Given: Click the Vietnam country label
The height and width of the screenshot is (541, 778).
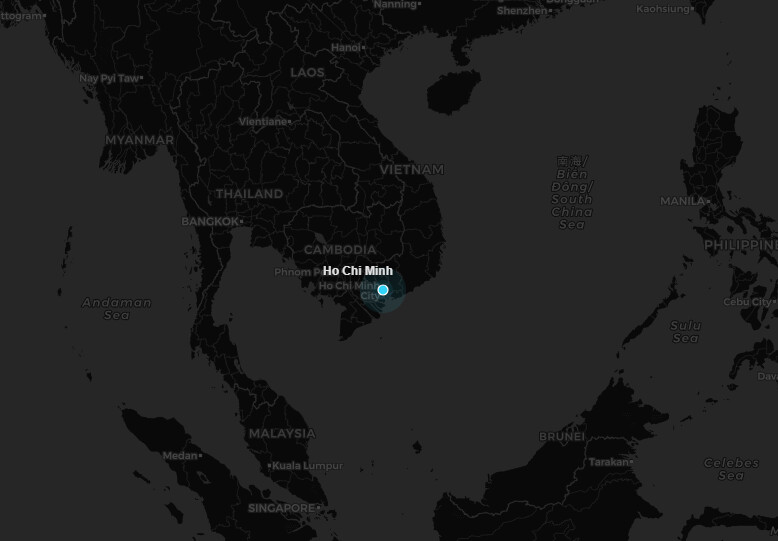Looking at the screenshot, I should [411, 170].
